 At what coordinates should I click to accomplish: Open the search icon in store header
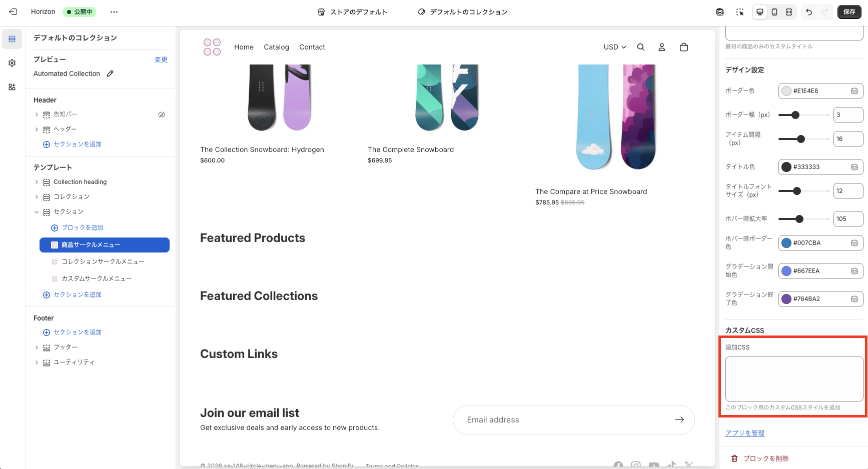641,47
